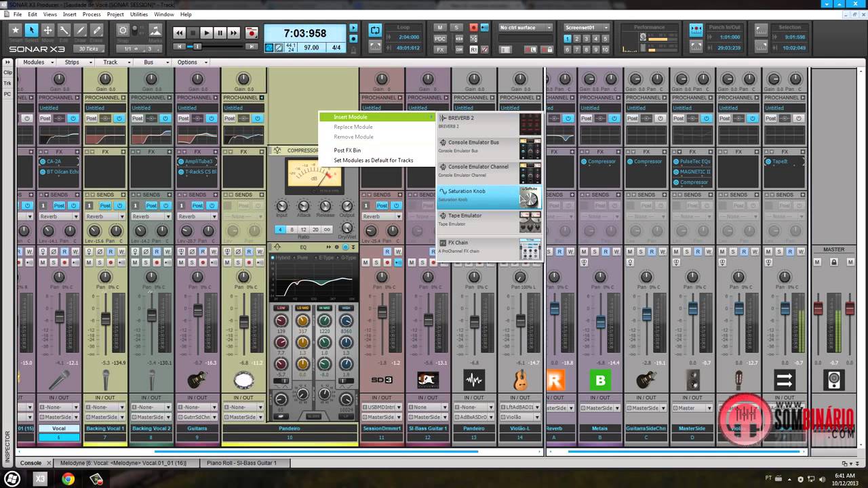868x488 pixels.
Task: Open the console Options dropdown
Action: click(191, 62)
